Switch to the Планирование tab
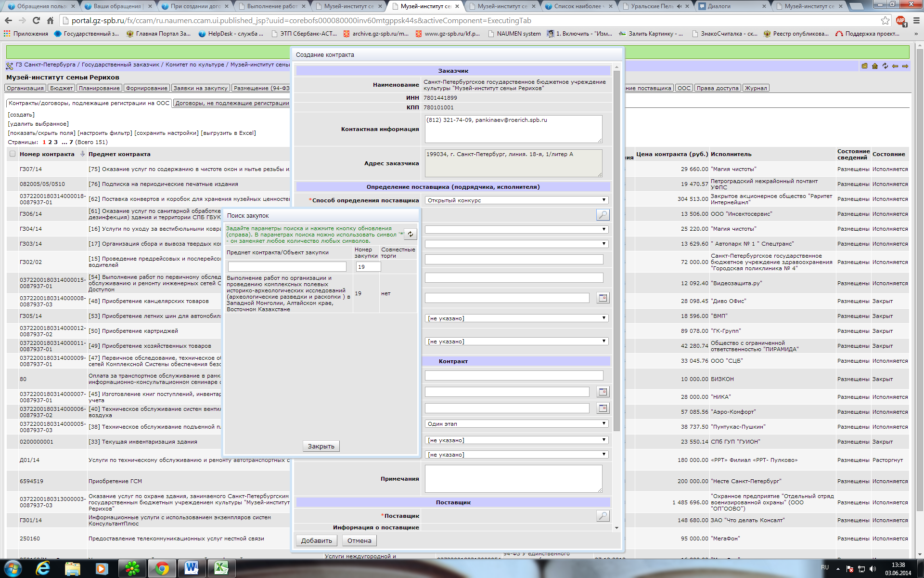 (x=99, y=88)
